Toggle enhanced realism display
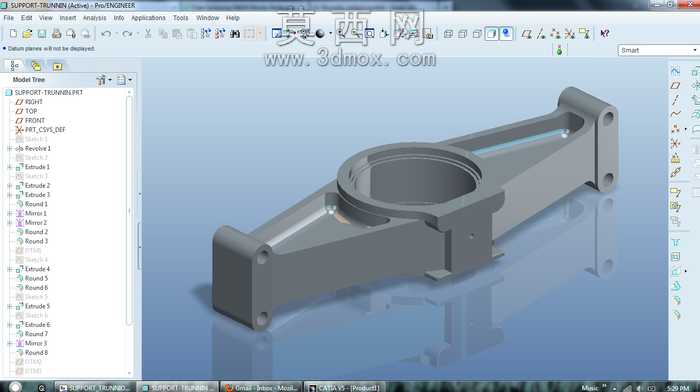The image size is (700, 392). 506,33
